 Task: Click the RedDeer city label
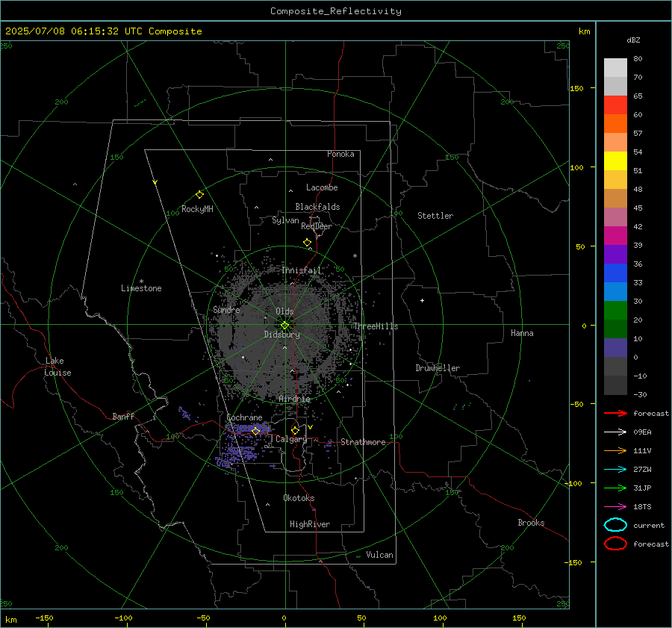point(317,226)
